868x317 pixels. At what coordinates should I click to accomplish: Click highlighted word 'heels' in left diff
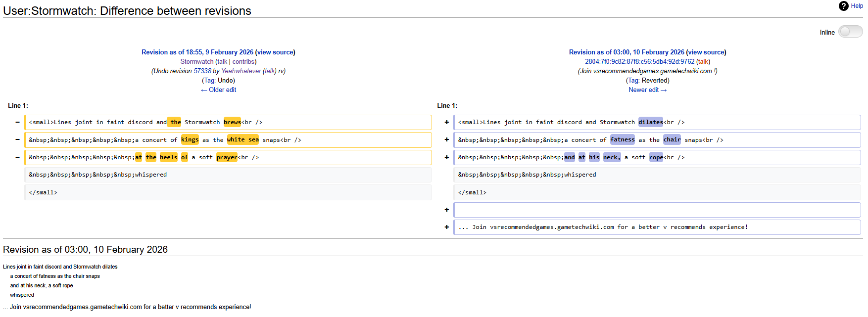(168, 157)
